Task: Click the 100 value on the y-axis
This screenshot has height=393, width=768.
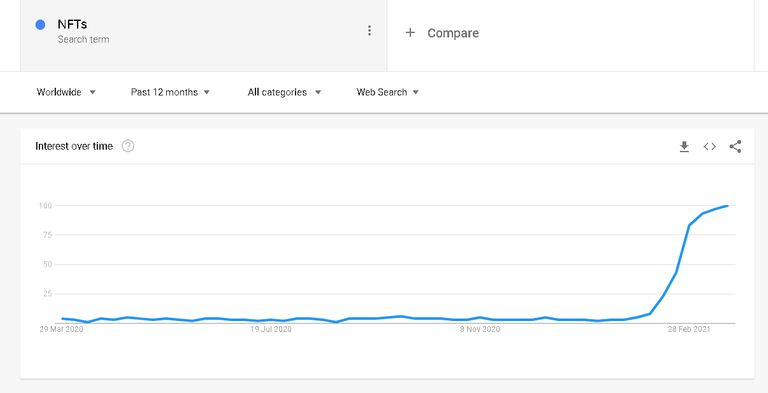Action: point(46,205)
